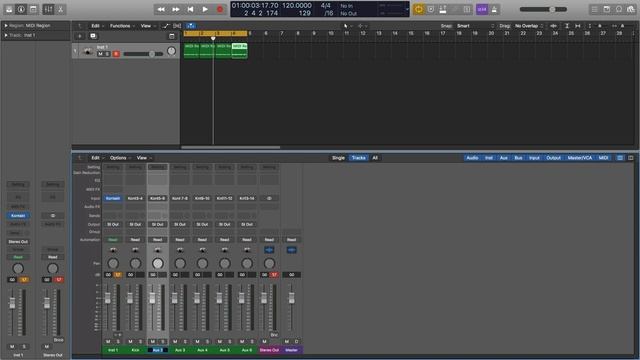Screen dimensions: 640x360
Task: Toggle MIDI channel strip filter
Action: [x=603, y=158]
